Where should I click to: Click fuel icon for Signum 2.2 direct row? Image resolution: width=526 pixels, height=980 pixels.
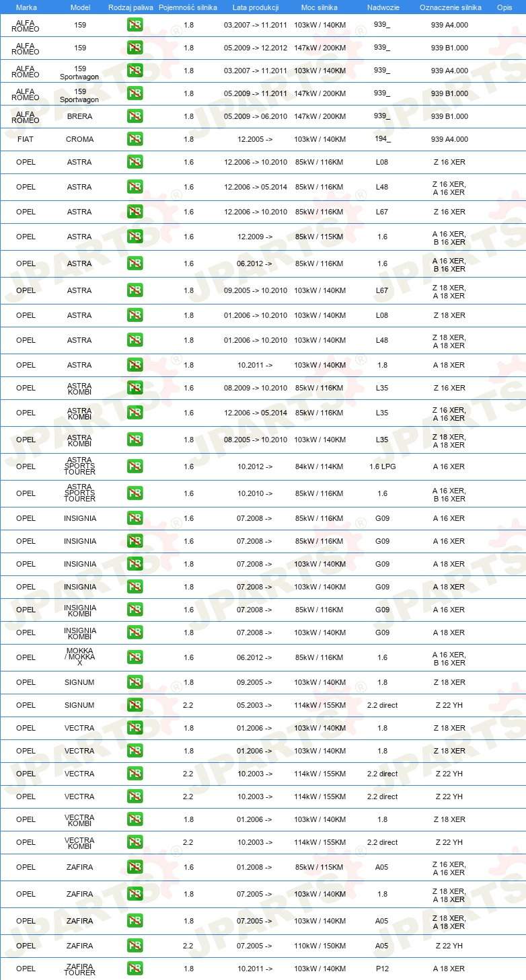point(135,705)
